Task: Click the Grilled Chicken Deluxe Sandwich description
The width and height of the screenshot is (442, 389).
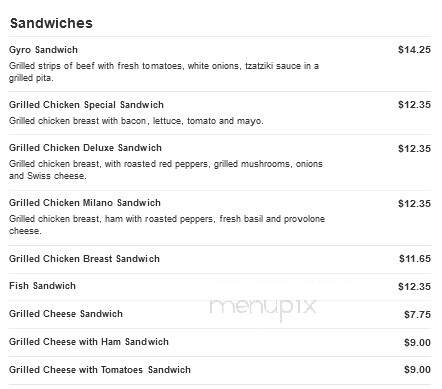Action: pyautogui.click(x=166, y=170)
